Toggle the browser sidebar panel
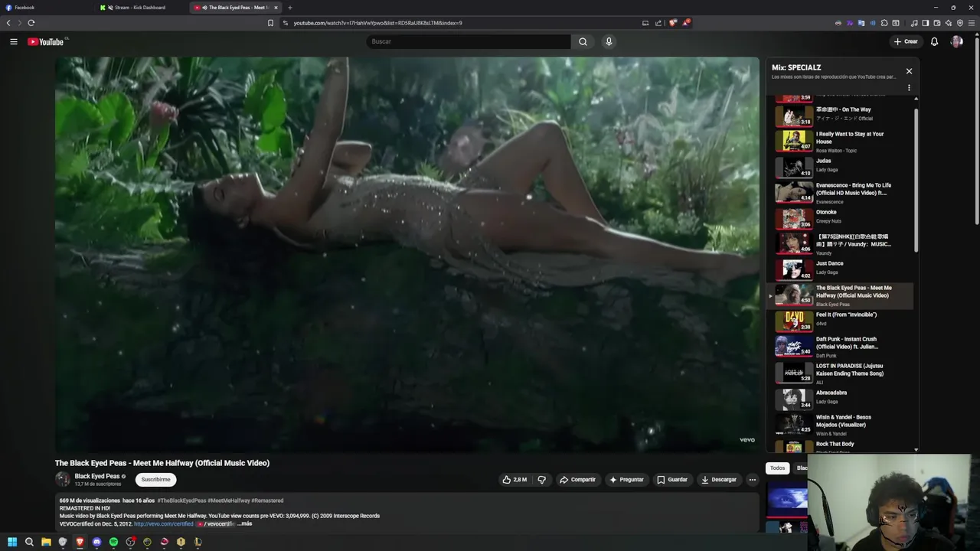The width and height of the screenshot is (980, 551). pos(926,23)
